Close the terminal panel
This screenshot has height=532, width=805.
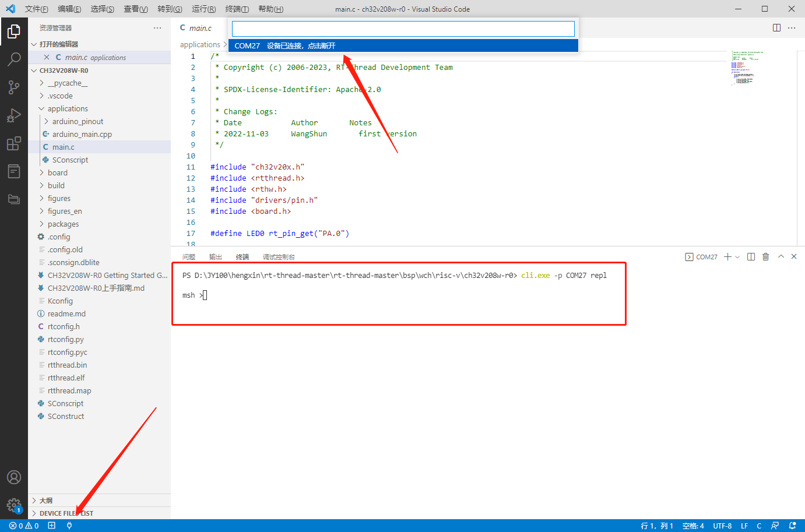tap(794, 257)
